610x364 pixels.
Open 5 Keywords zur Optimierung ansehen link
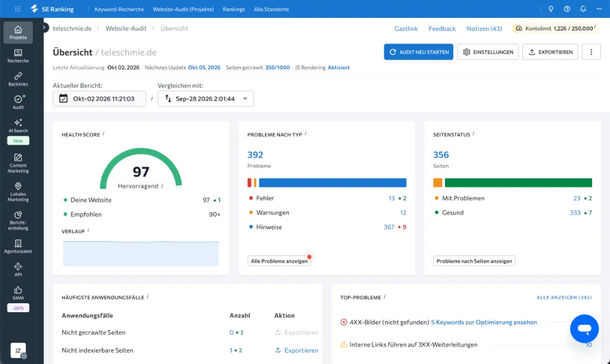[x=484, y=322]
